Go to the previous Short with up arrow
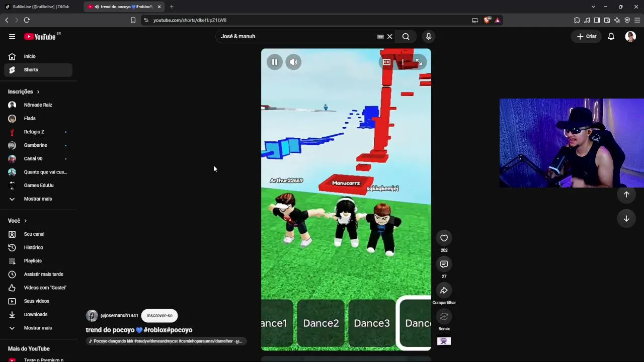Screen dimensions: 644x362 click(626, 194)
